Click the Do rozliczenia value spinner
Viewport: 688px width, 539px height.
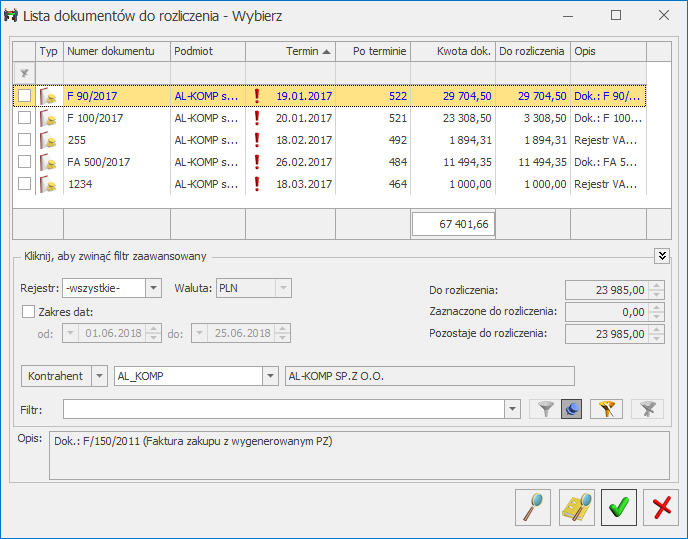(656, 290)
